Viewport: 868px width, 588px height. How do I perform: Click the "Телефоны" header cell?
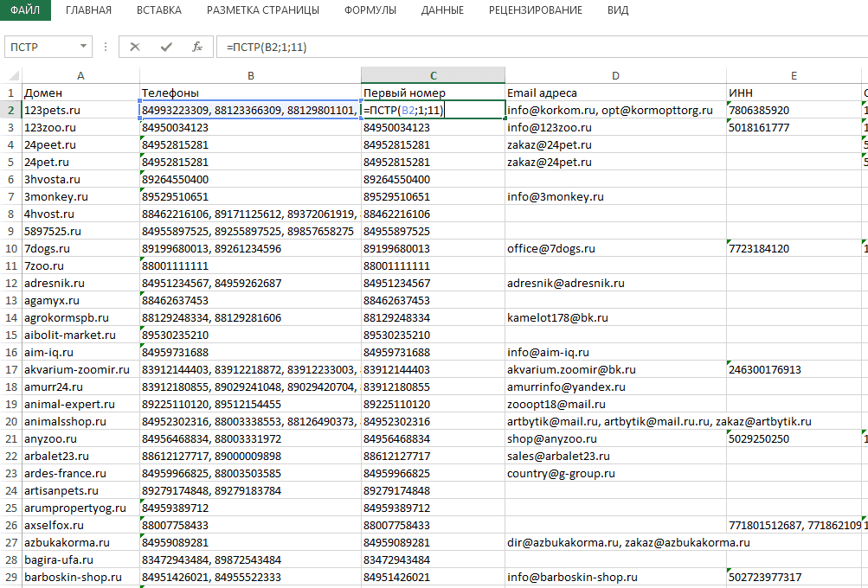pos(251,93)
